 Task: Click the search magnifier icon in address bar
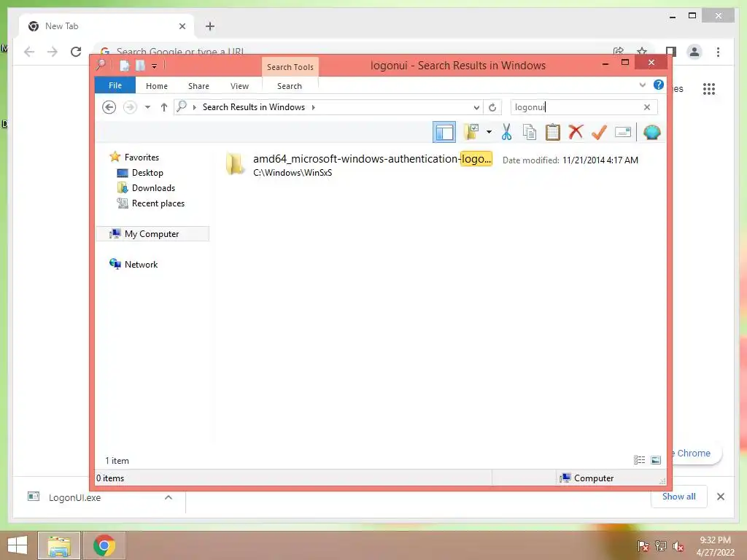coord(182,106)
